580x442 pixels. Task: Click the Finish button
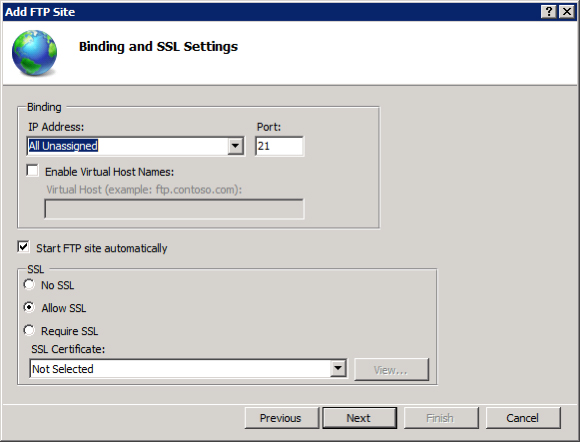click(441, 418)
